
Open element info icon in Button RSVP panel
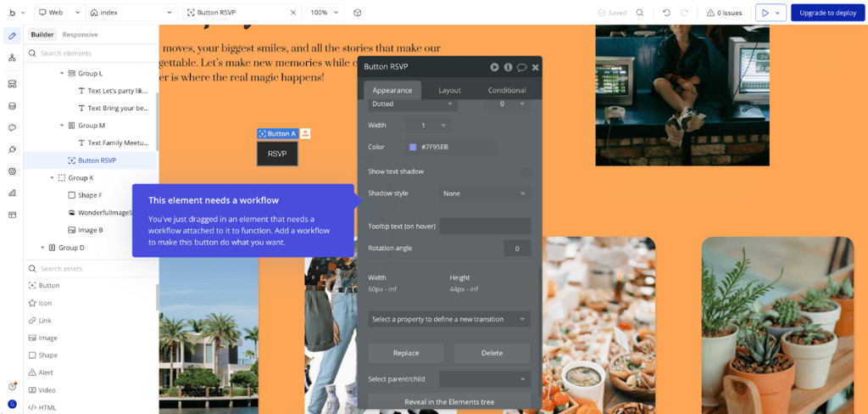(x=509, y=67)
